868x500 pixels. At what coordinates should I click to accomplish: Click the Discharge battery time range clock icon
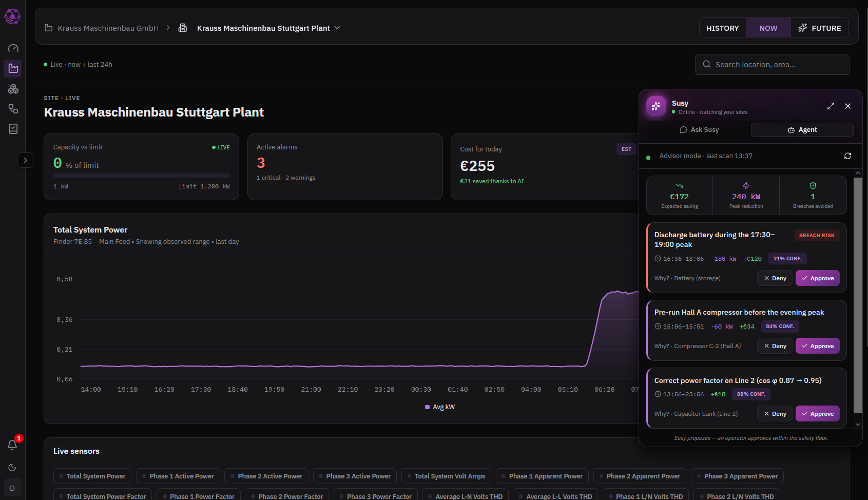click(x=658, y=259)
